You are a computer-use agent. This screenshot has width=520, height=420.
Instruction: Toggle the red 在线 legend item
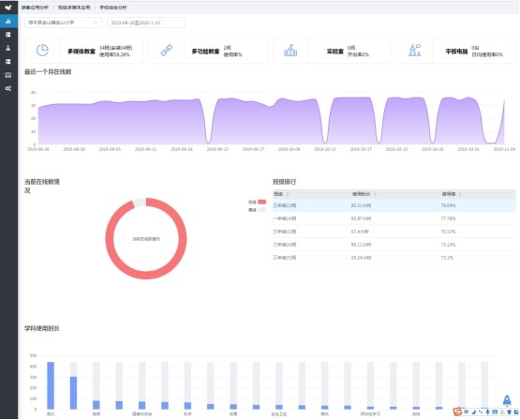[x=257, y=202]
